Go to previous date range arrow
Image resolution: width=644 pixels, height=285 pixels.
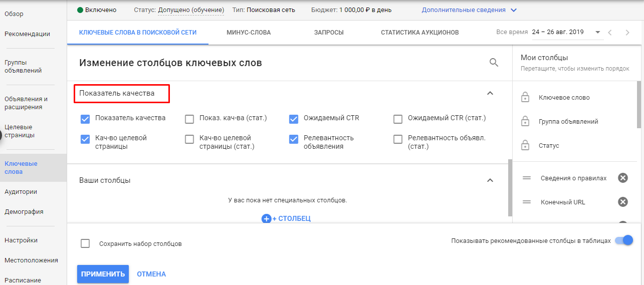pyautogui.click(x=610, y=33)
